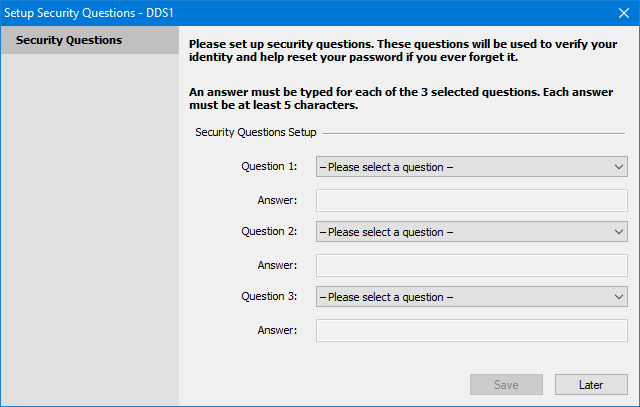Click the Later button to postpone setup

tap(590, 385)
